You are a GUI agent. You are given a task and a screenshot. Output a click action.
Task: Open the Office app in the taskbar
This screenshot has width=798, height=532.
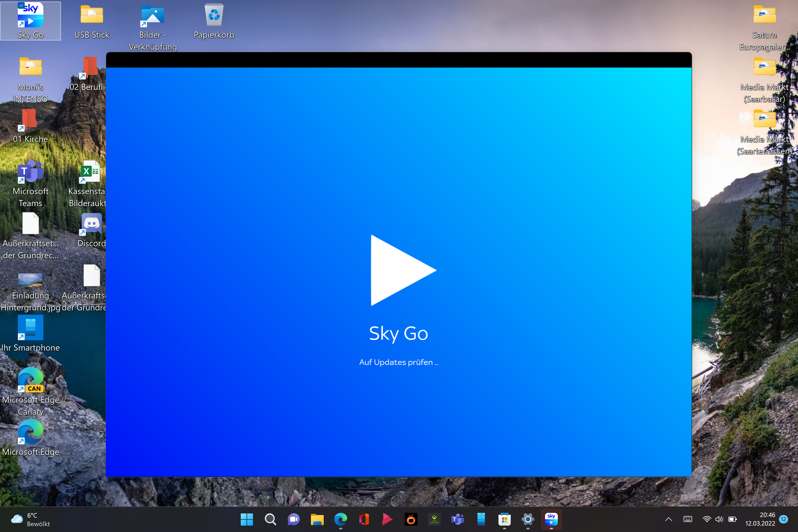364,519
